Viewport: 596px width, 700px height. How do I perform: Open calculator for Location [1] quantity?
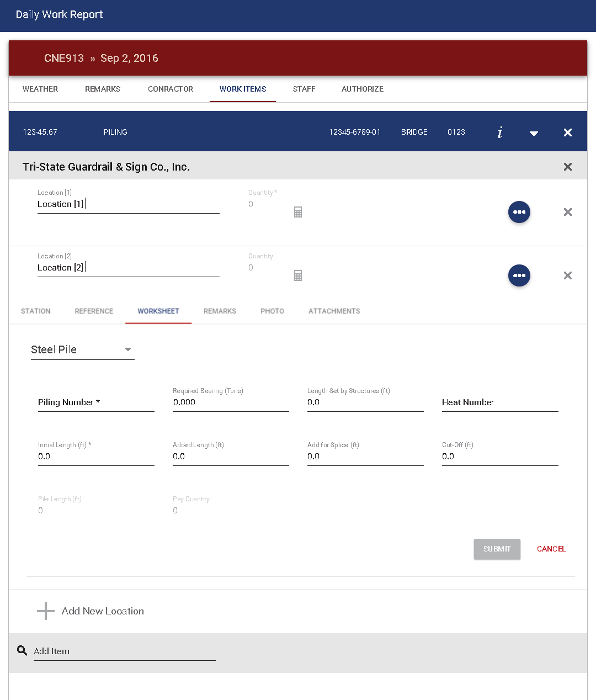tap(298, 212)
